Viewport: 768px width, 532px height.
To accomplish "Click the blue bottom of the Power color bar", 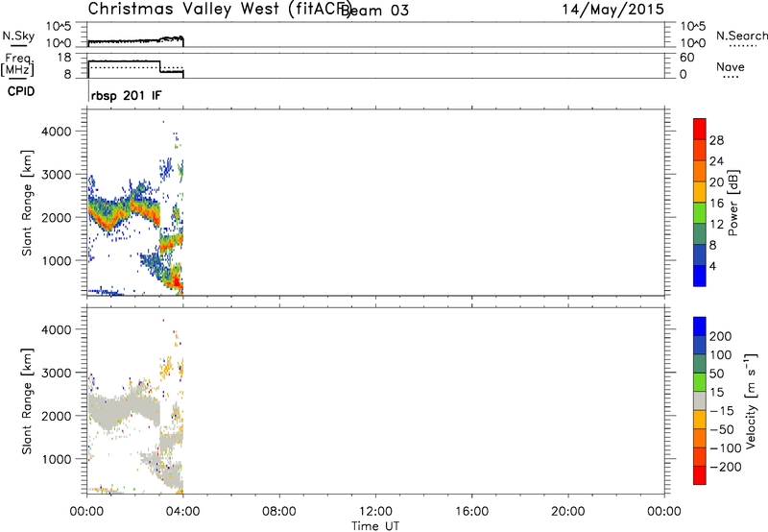I will pos(700,276).
